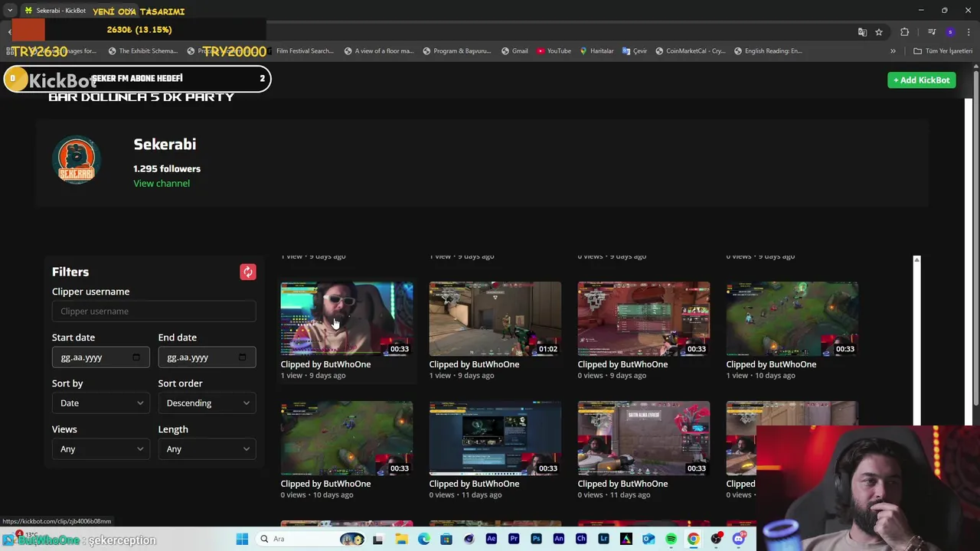Open the Çevir bookmark
The width and height of the screenshot is (980, 551).
pyautogui.click(x=635, y=51)
